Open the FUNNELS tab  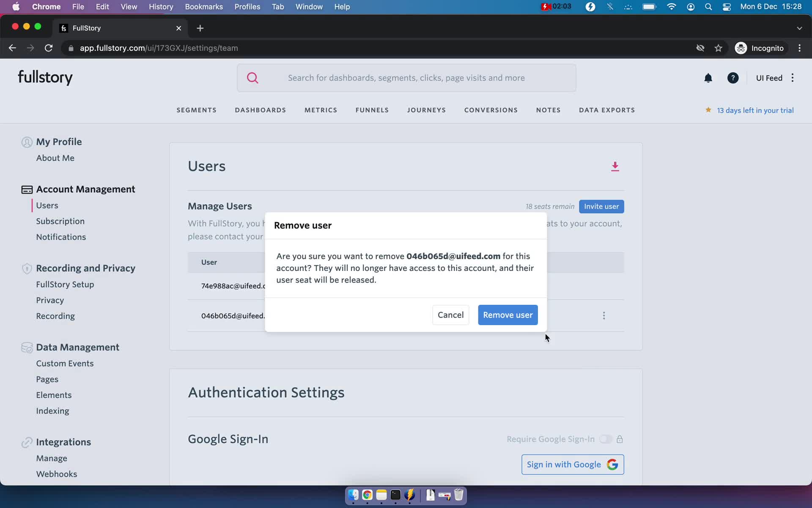pyautogui.click(x=372, y=110)
